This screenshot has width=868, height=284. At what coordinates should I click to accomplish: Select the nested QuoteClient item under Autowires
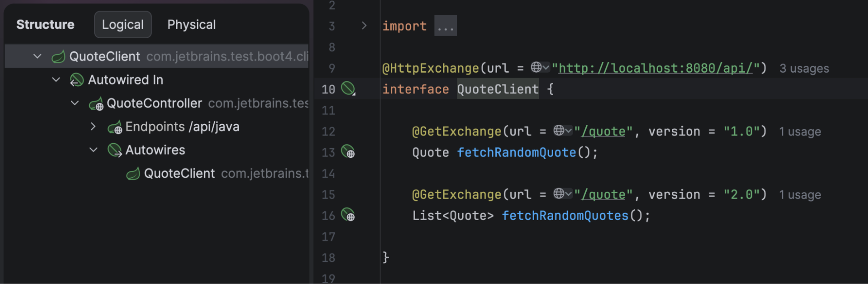179,174
